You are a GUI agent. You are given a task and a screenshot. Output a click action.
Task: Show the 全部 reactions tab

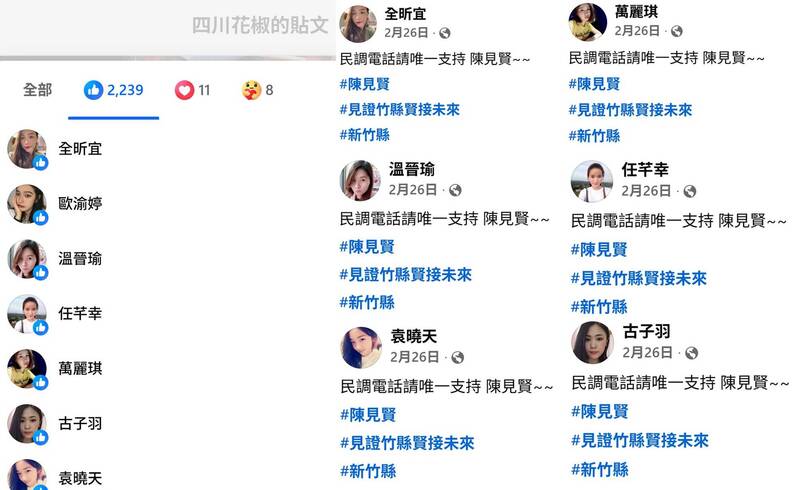(37, 90)
